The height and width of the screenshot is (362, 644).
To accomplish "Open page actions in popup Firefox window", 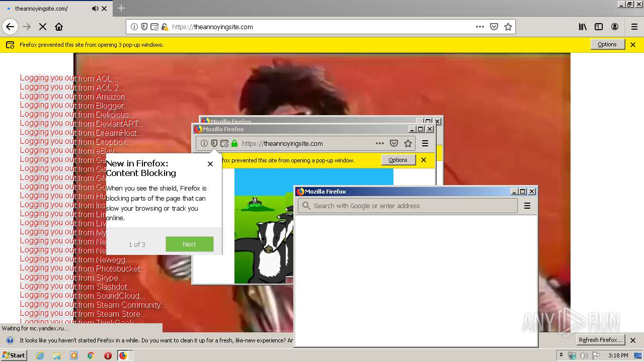I will pyautogui.click(x=380, y=143).
